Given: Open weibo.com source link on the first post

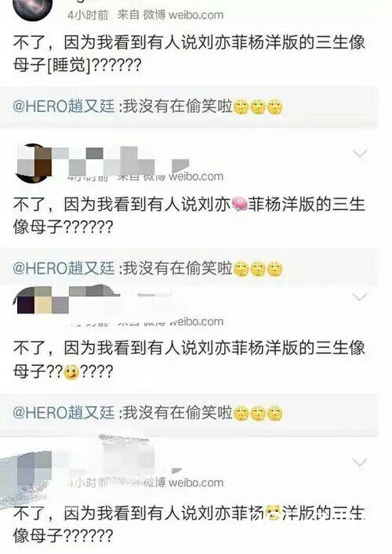Looking at the screenshot, I should coord(196,15).
